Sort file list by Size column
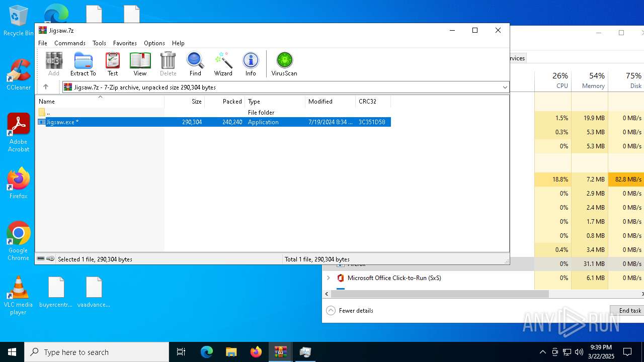This screenshot has width=644, height=362. [185, 102]
